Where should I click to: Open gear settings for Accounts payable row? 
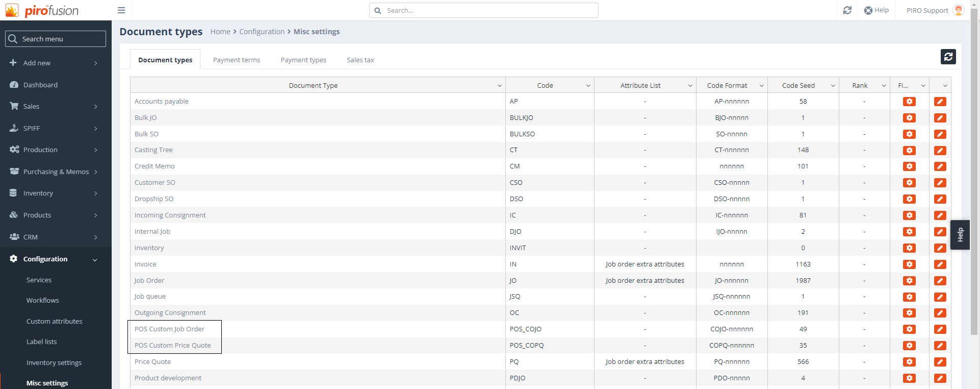pyautogui.click(x=909, y=102)
